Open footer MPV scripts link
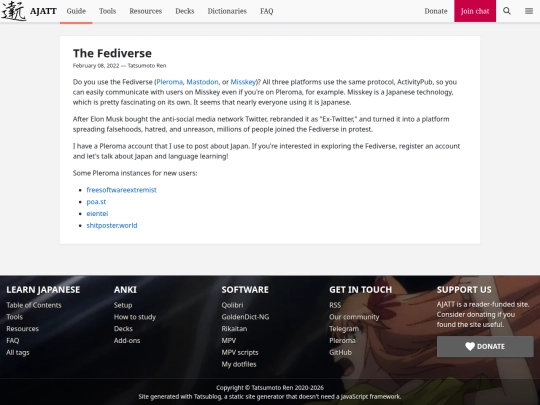 pos(240,352)
